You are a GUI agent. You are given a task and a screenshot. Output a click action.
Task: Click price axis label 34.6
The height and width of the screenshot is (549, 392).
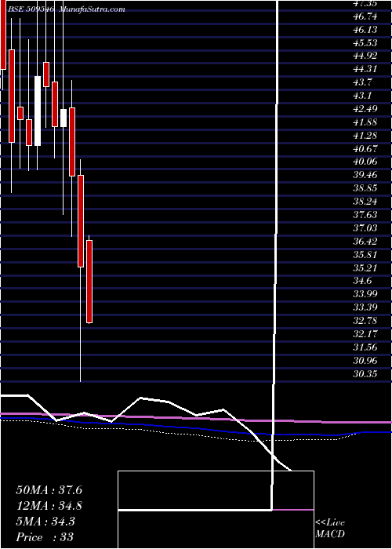(363, 281)
